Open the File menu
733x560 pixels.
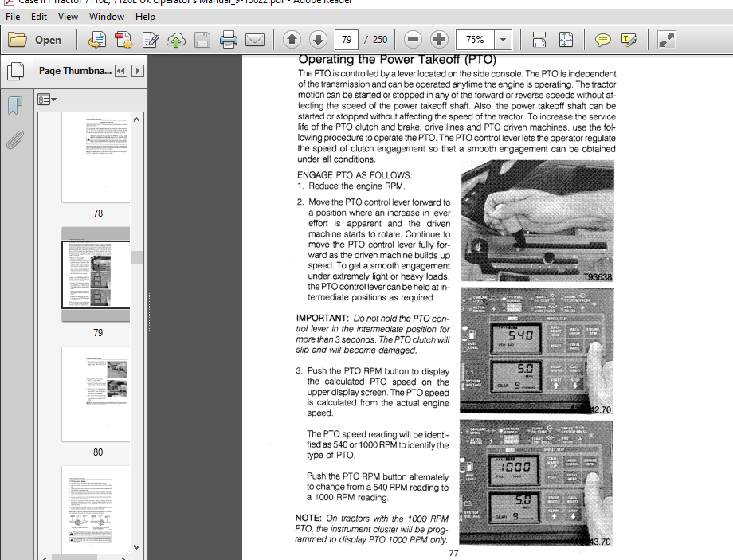(x=13, y=17)
